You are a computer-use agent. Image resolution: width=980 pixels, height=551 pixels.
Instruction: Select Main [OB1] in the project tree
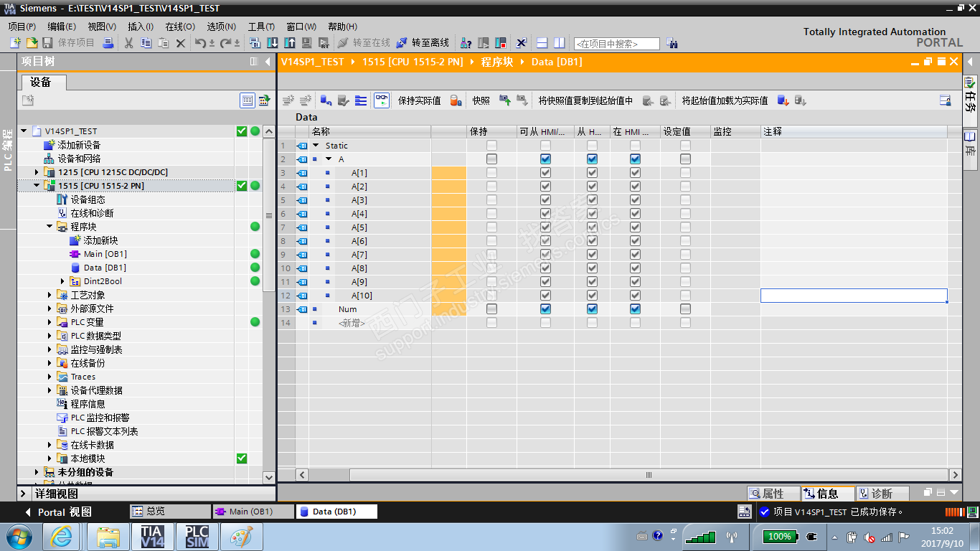tap(105, 254)
